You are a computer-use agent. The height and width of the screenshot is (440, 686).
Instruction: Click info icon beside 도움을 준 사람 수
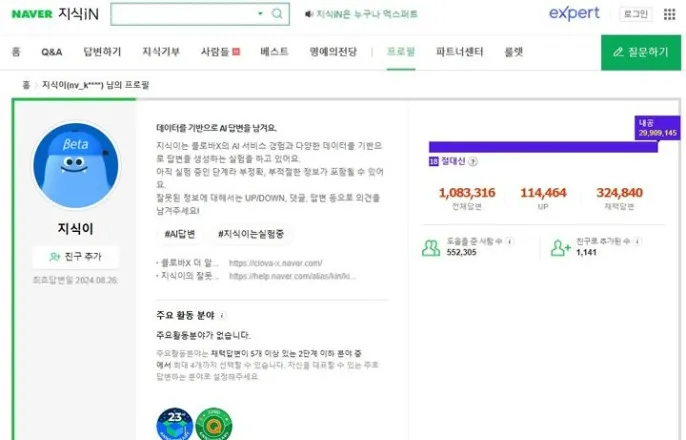pyautogui.click(x=509, y=241)
